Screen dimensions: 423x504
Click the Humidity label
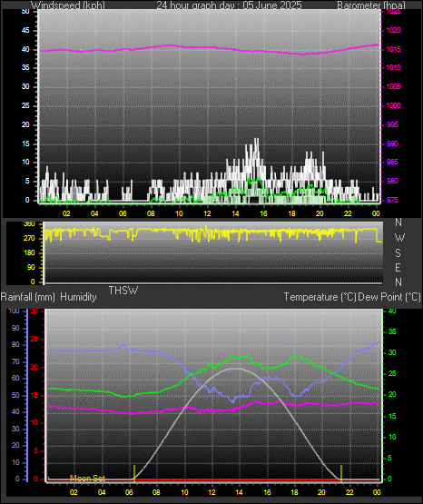(78, 297)
